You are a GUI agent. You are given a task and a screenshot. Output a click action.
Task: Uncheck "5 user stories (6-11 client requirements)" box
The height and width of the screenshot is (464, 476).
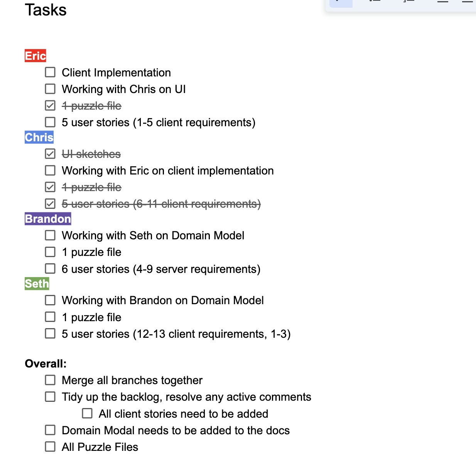(x=50, y=203)
